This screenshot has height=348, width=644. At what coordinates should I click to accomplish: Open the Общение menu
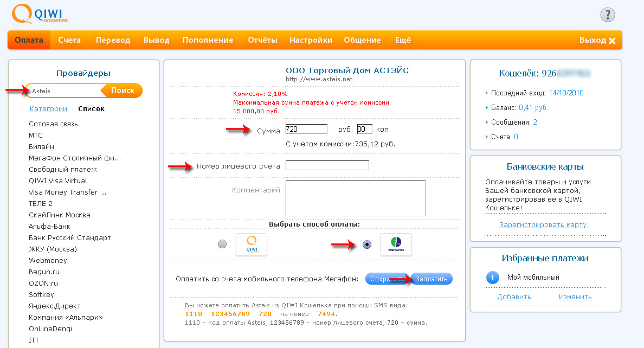coord(362,40)
